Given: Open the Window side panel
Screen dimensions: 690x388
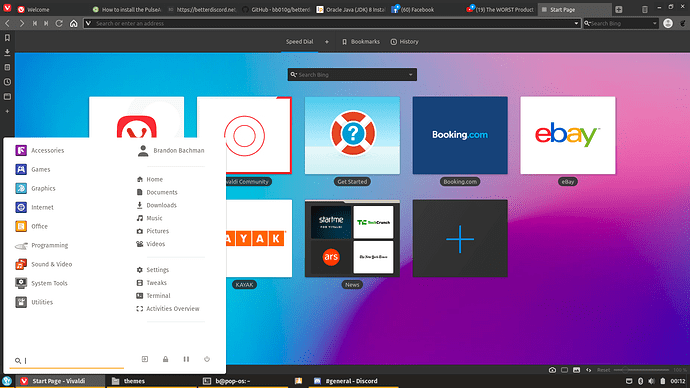Looking at the screenshot, I should [7, 96].
